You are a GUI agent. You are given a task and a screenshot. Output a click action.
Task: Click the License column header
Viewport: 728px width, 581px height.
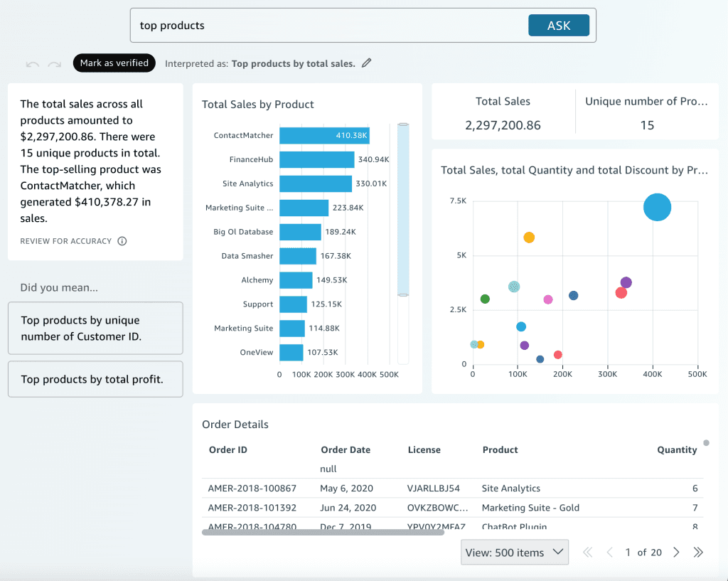click(x=424, y=449)
